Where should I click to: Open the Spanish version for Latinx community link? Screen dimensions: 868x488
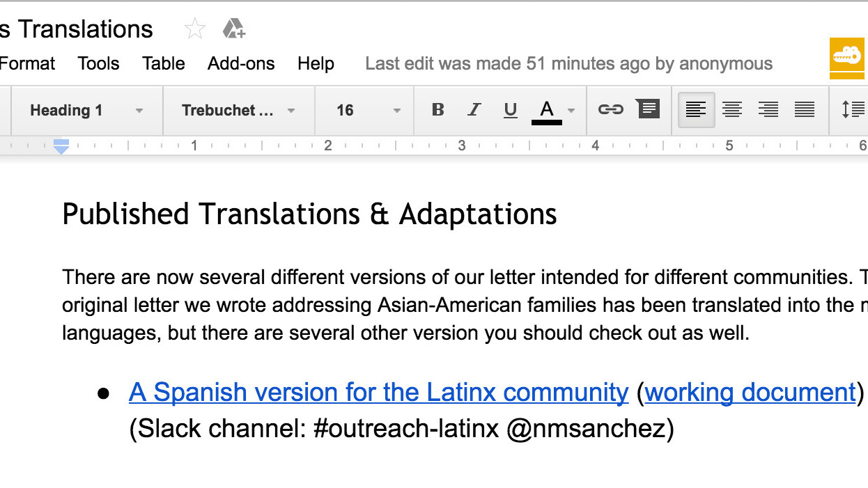click(x=378, y=392)
